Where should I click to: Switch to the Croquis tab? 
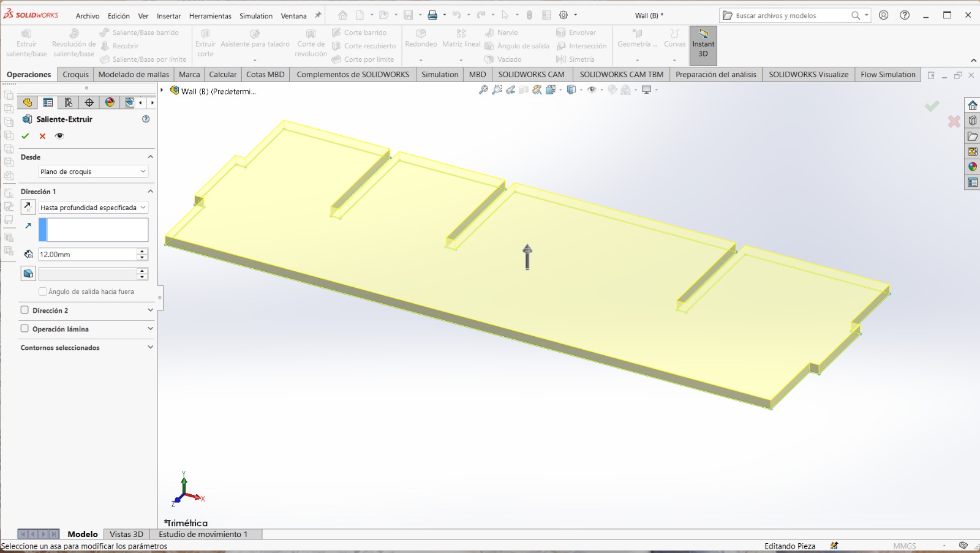coord(76,74)
